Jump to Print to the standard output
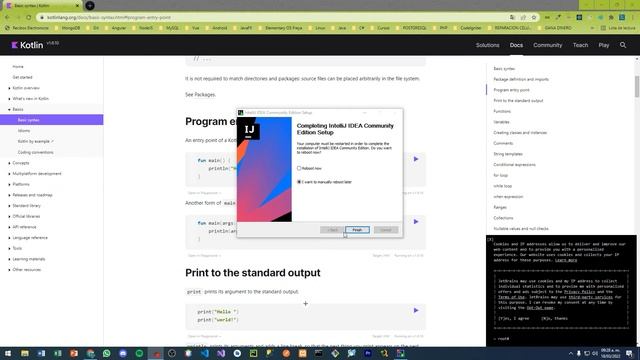Viewport: 640px width, 360px height. pos(518,100)
